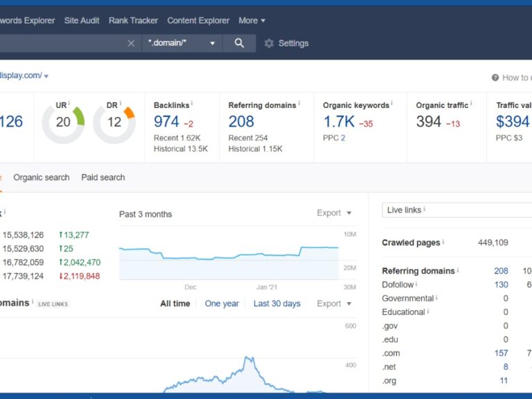Viewport: 532px width, 399px height.
Task: Click Recent 1.62K under Backlinks
Action: [177, 138]
